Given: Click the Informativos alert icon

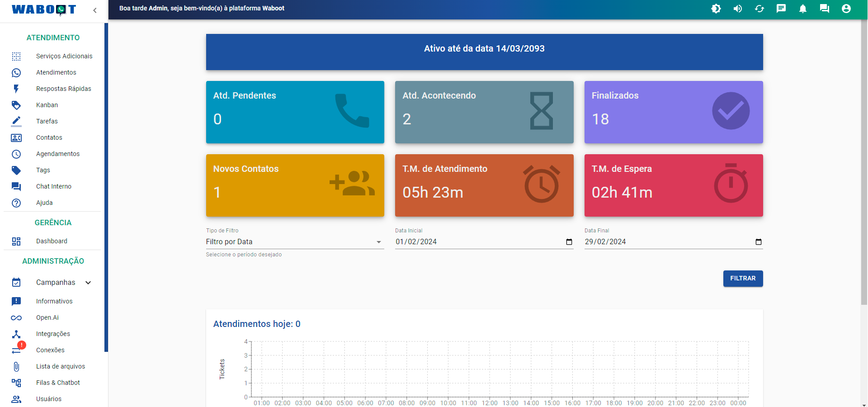Looking at the screenshot, I should click(x=16, y=301).
